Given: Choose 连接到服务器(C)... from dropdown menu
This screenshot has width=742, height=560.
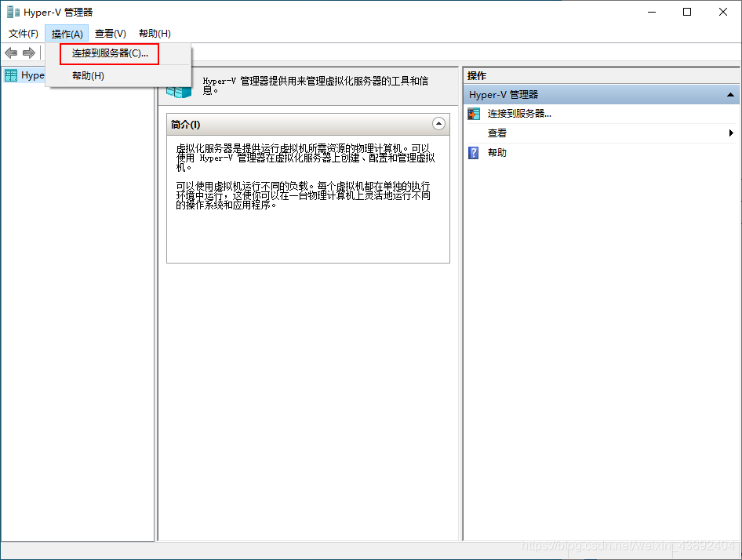Looking at the screenshot, I should (x=110, y=53).
